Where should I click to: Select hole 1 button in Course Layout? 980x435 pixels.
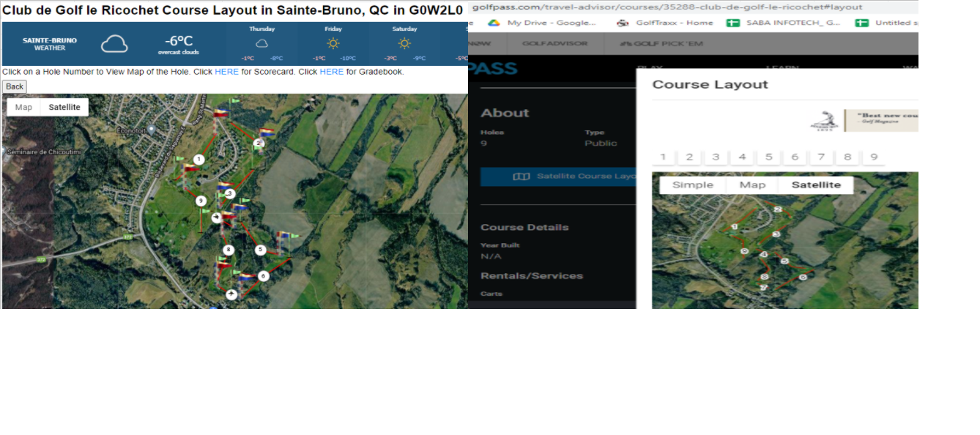(663, 157)
